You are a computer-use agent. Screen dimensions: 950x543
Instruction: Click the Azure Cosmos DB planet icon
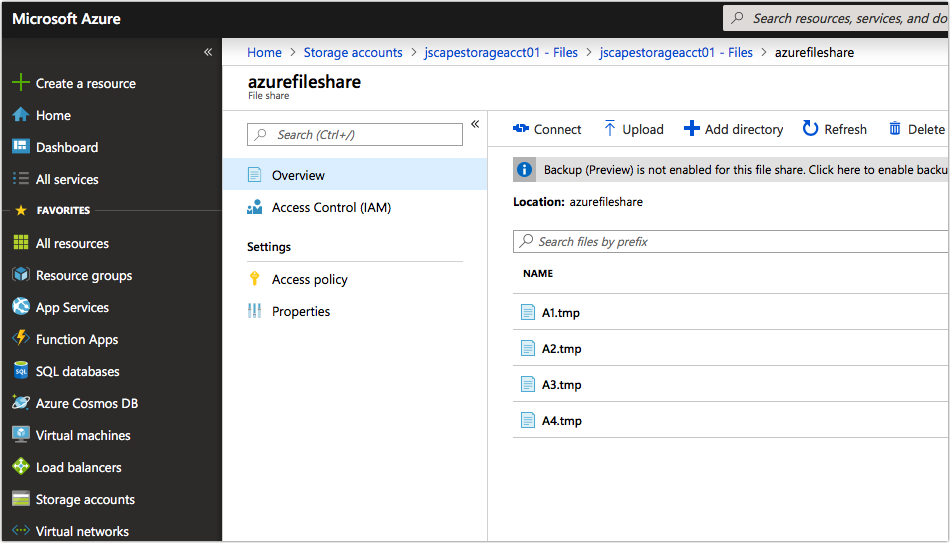(x=21, y=402)
